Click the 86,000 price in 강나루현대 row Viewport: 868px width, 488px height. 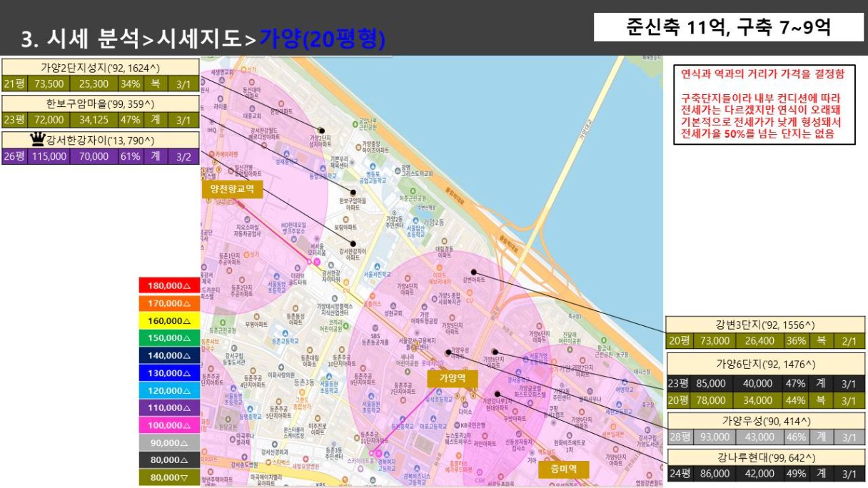(715, 473)
